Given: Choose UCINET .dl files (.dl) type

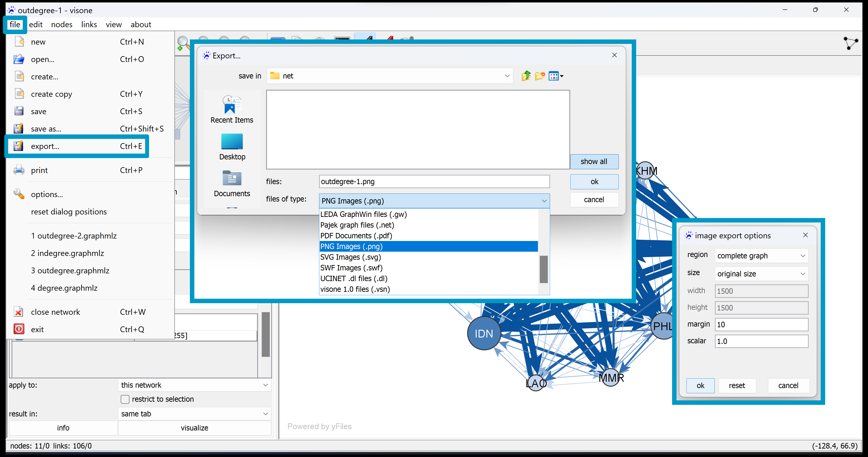Looking at the screenshot, I should coord(429,279).
